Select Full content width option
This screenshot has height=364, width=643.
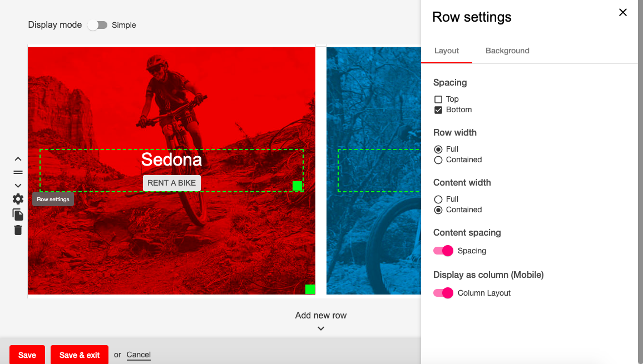[438, 200]
